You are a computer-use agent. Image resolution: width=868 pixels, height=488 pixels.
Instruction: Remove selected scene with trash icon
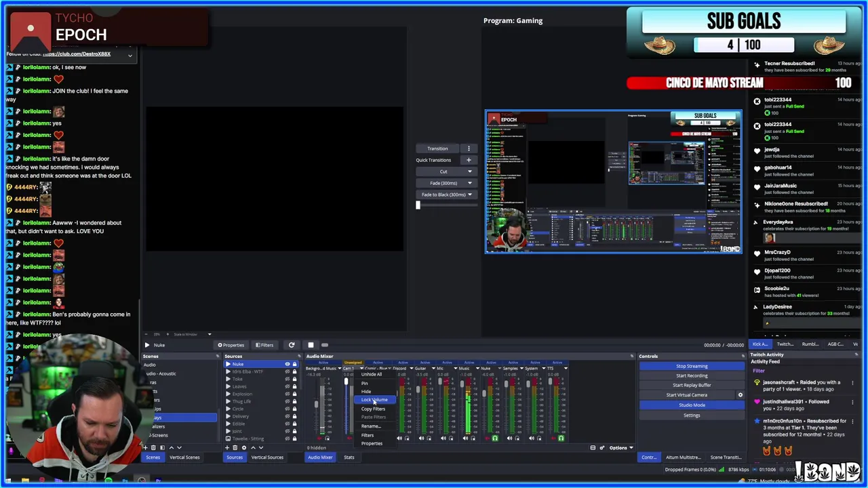(153, 447)
